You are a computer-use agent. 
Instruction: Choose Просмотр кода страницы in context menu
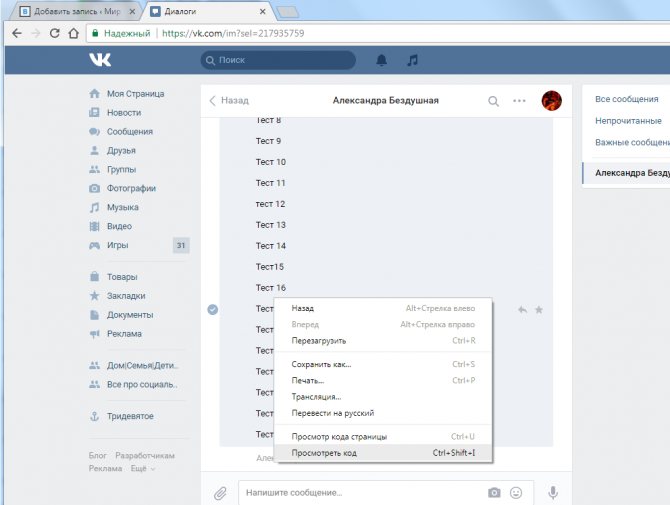point(383,437)
